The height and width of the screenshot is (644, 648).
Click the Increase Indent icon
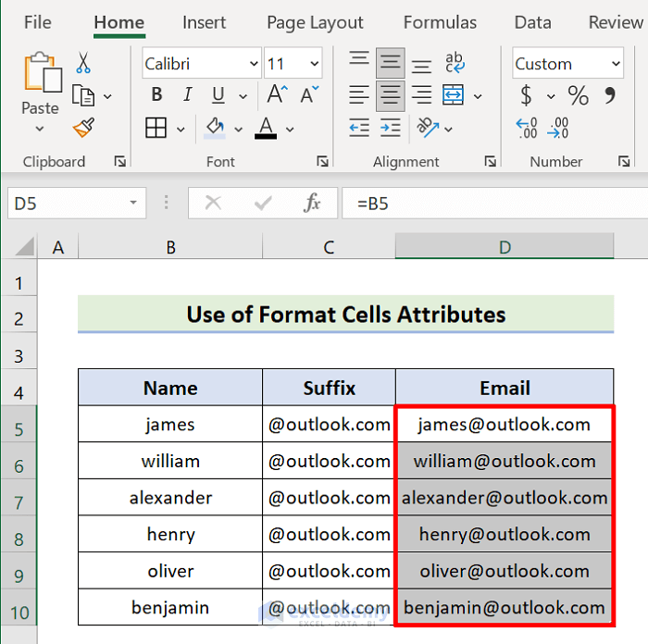click(x=390, y=128)
